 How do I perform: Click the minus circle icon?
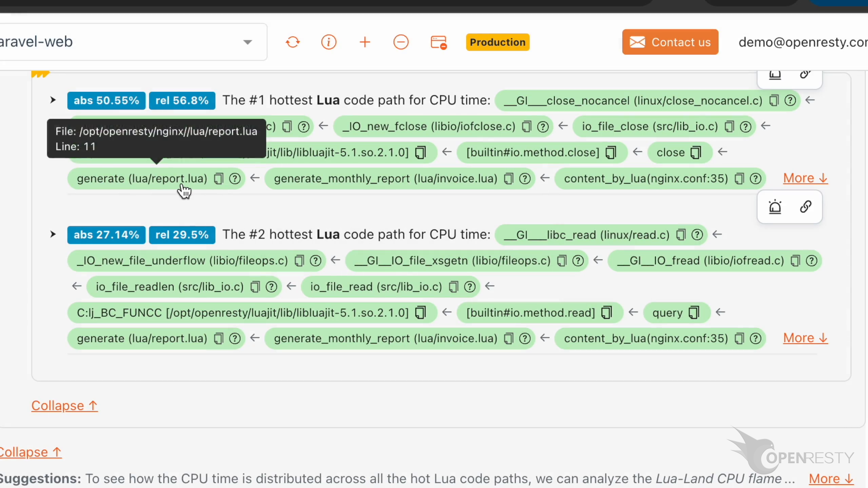(401, 42)
